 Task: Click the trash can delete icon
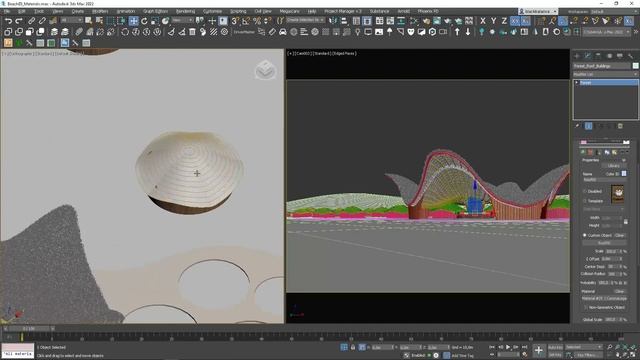[192, 32]
